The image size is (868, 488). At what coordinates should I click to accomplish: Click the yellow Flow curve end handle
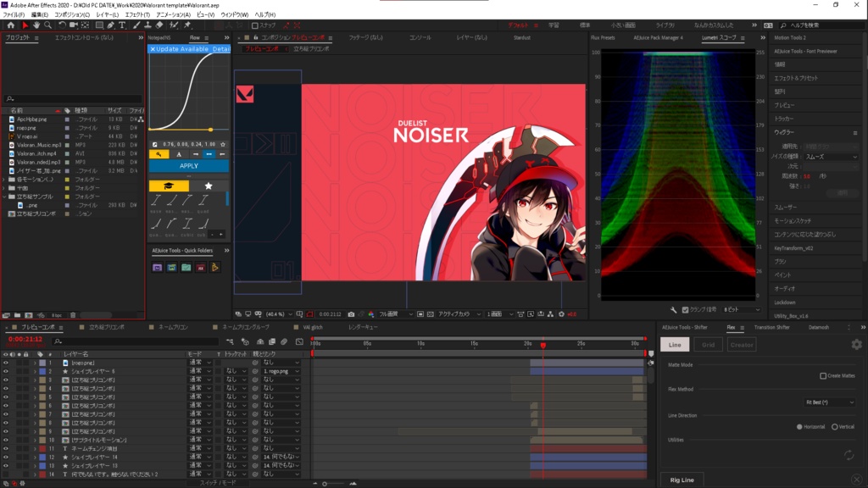click(x=210, y=130)
